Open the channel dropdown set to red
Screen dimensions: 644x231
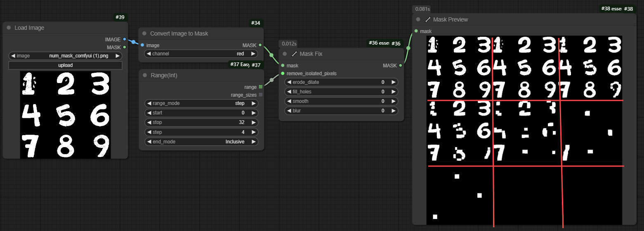pyautogui.click(x=201, y=54)
